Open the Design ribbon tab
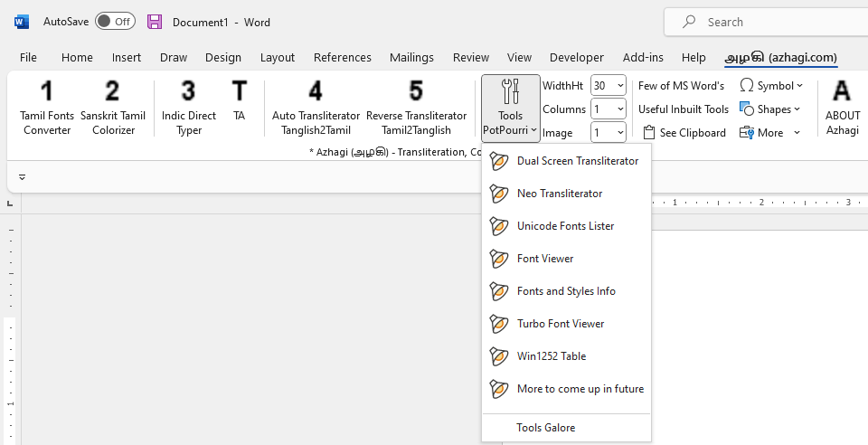The width and height of the screenshot is (868, 445). click(223, 58)
